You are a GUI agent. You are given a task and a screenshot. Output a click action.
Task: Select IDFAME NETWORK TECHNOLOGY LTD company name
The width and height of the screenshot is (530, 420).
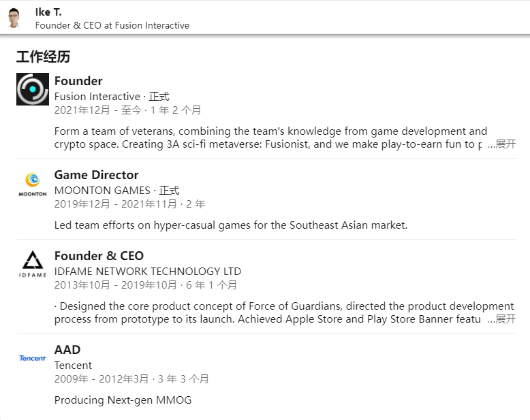[148, 272]
